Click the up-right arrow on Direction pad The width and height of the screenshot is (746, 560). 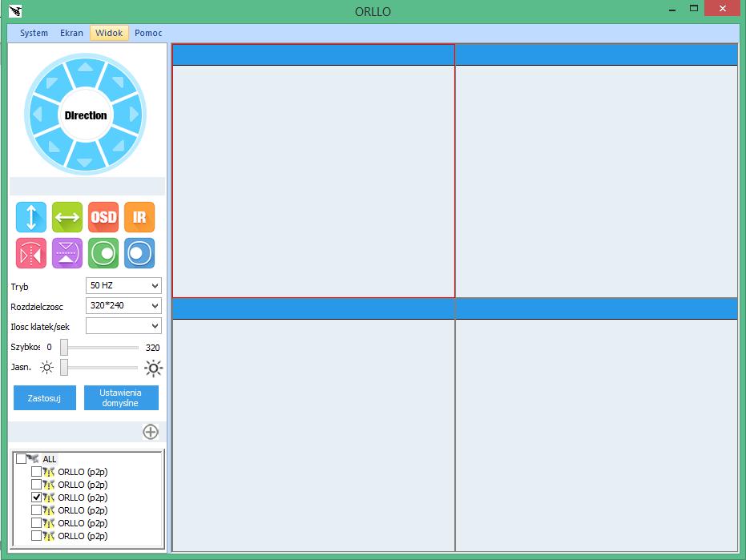point(119,82)
